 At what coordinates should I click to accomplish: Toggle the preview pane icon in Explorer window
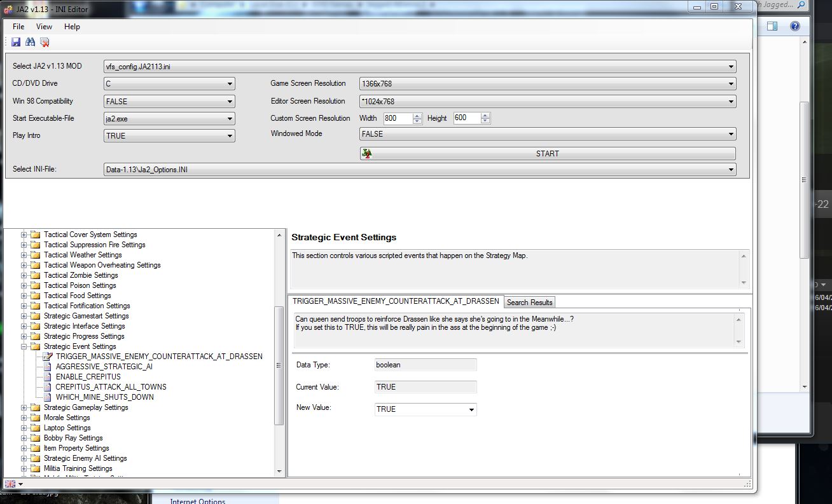pos(772,26)
